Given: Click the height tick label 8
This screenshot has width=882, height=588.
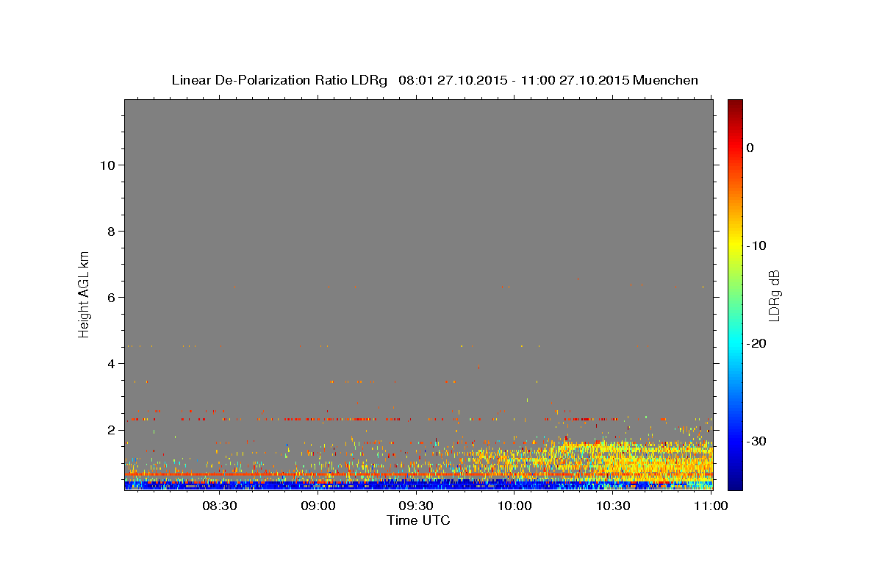Looking at the screenshot, I should pyautogui.click(x=111, y=232).
